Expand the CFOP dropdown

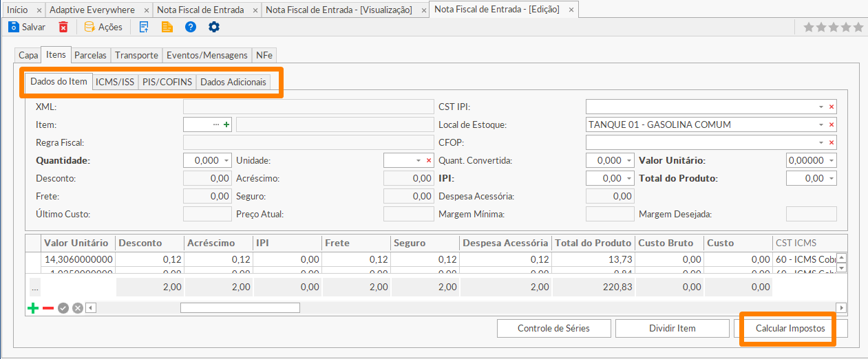[x=821, y=142]
